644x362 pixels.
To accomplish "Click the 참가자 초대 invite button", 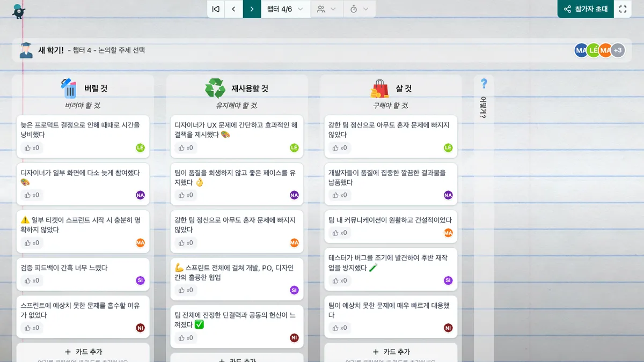I will (x=586, y=9).
